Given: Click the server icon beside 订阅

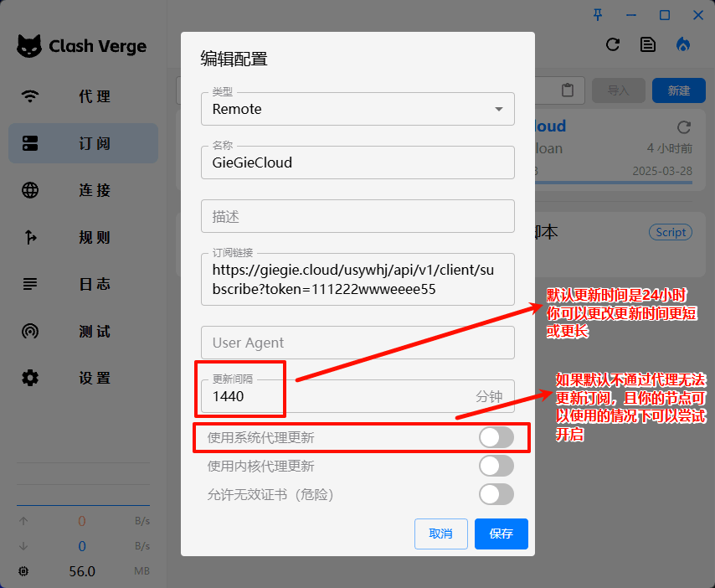Looking at the screenshot, I should [x=30, y=143].
